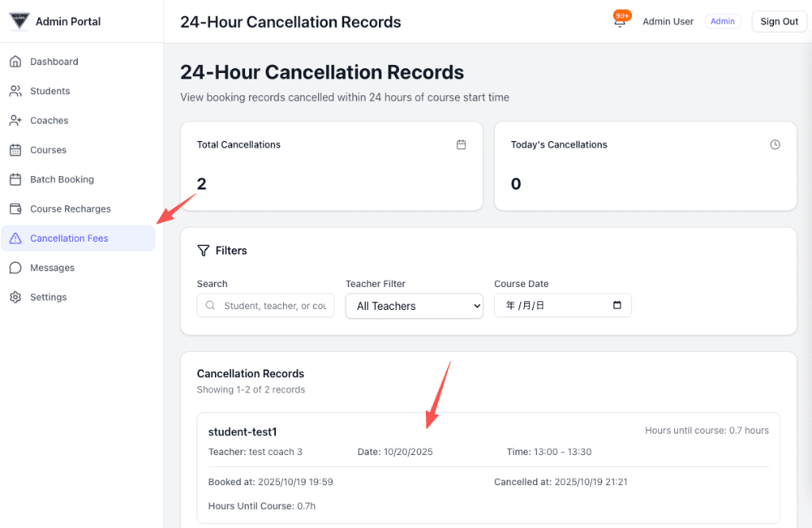The height and width of the screenshot is (528, 812).
Task: Click the Students people icon
Action: pyautogui.click(x=15, y=91)
